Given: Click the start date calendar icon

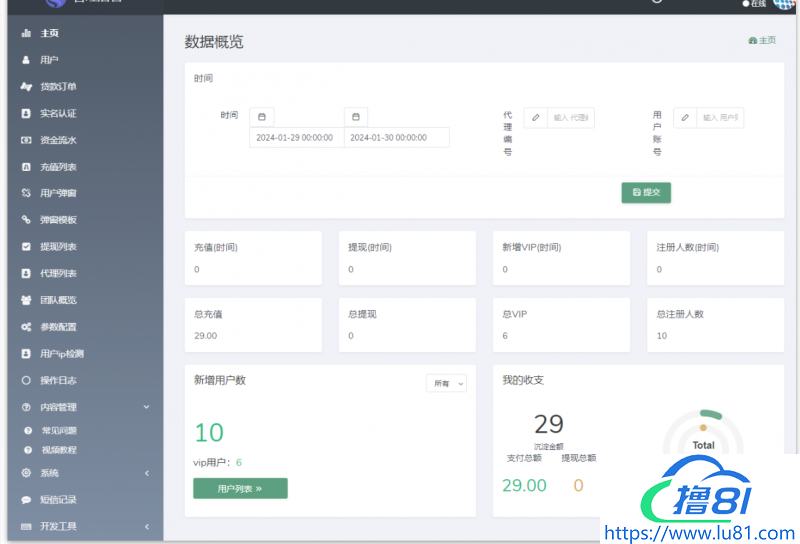Looking at the screenshot, I should (x=262, y=117).
